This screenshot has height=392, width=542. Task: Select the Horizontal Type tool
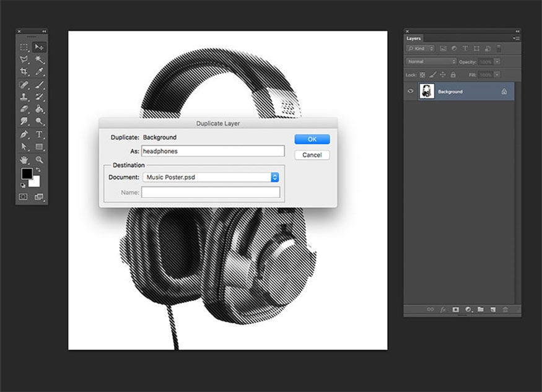[x=39, y=134]
